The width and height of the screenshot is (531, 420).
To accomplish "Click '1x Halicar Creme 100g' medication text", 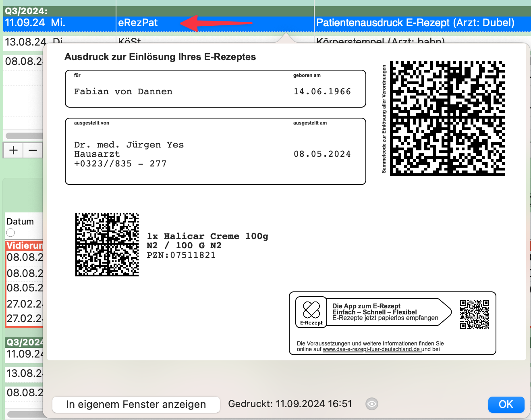I will [207, 236].
